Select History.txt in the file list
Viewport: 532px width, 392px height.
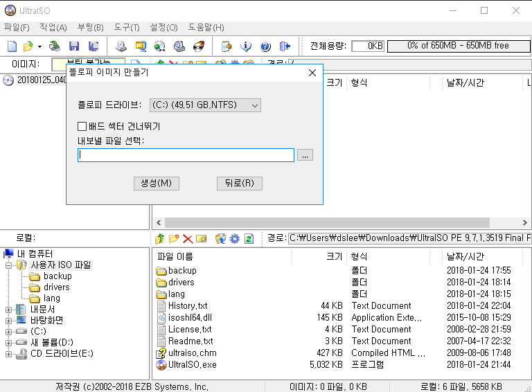pos(188,306)
